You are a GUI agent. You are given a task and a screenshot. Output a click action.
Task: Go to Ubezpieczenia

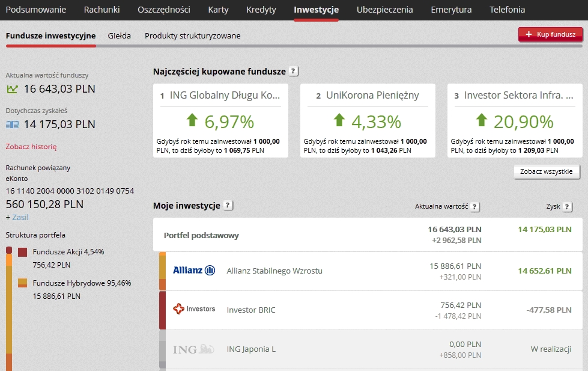[x=385, y=10]
